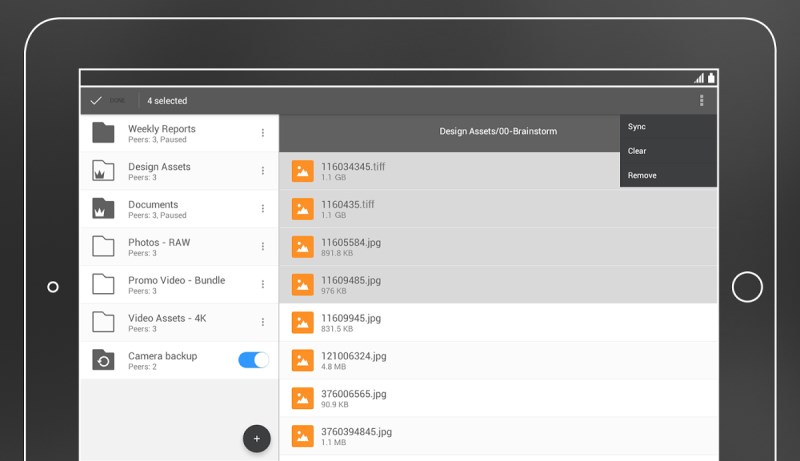Click image icon for 121006324.jpg
The height and width of the screenshot is (461, 800).
click(303, 360)
